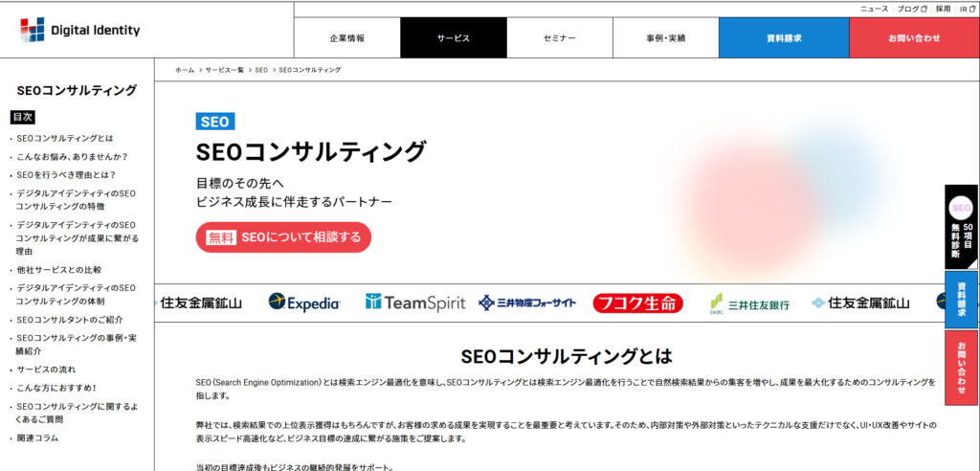Click the 無料 SEOについて相談する button
980x471 pixels.
[283, 237]
